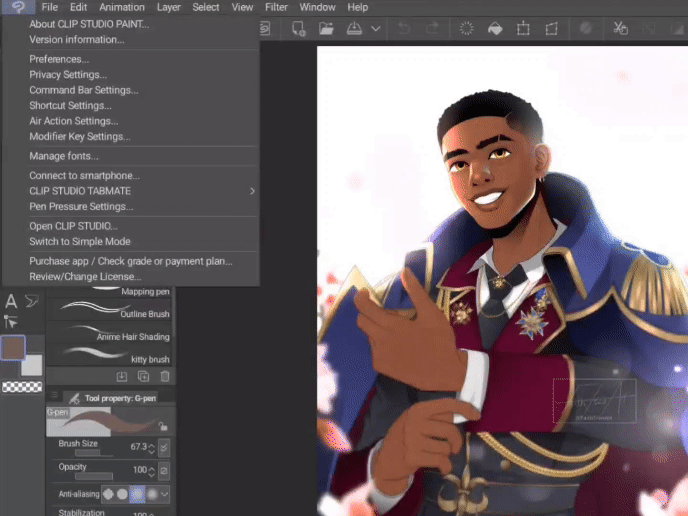Open the Filter menu
The width and height of the screenshot is (688, 516).
(276, 7)
